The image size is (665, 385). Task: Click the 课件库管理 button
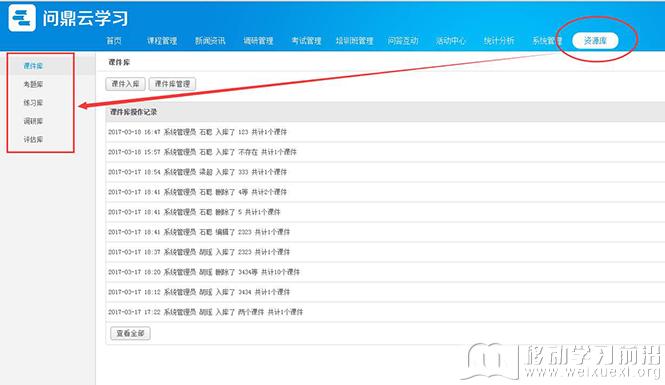coord(172,84)
